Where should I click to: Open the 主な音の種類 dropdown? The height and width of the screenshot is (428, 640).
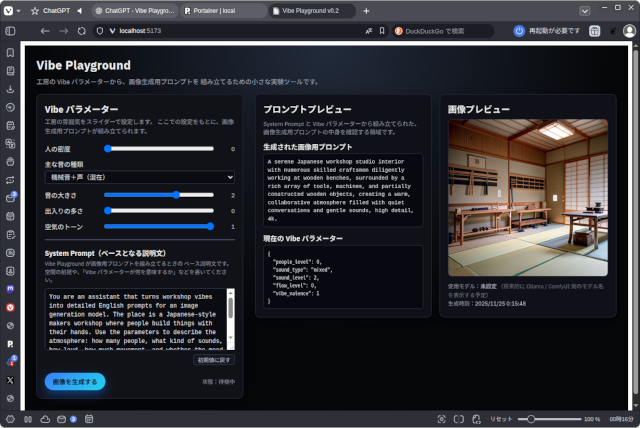[139, 177]
